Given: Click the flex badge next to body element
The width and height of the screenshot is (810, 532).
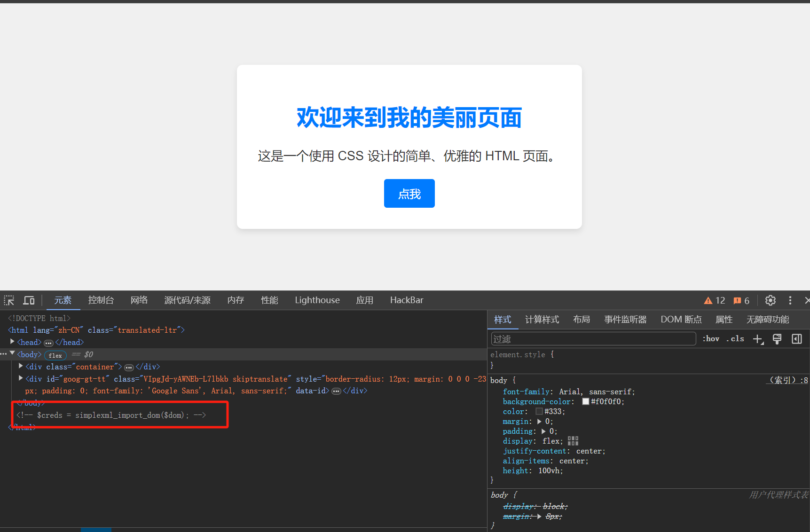Looking at the screenshot, I should click(55, 355).
